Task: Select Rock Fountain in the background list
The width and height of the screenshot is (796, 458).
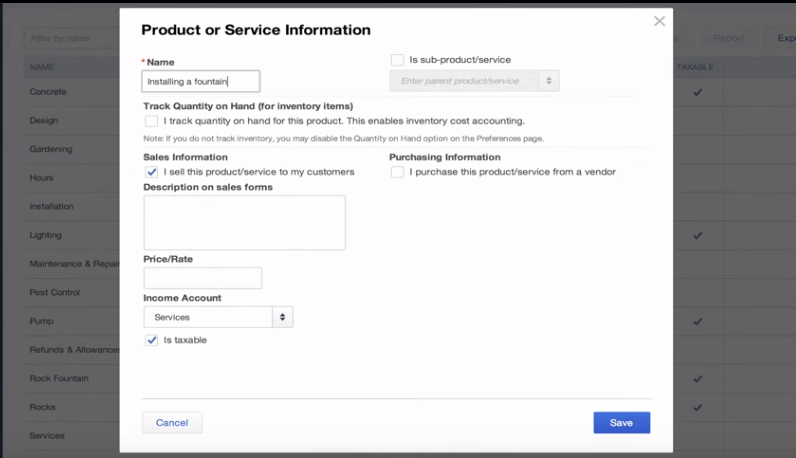Action: [x=59, y=378]
